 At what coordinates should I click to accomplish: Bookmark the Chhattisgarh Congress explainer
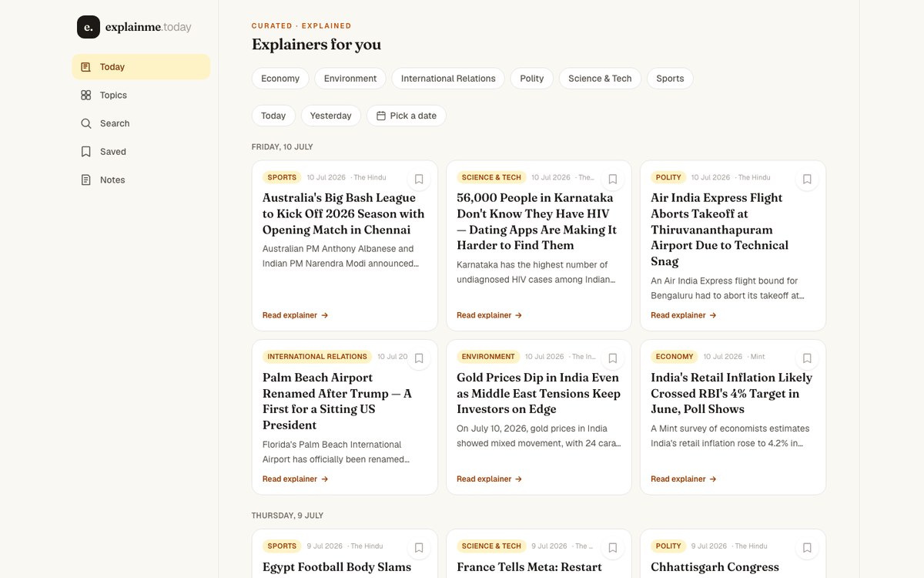coord(807,548)
